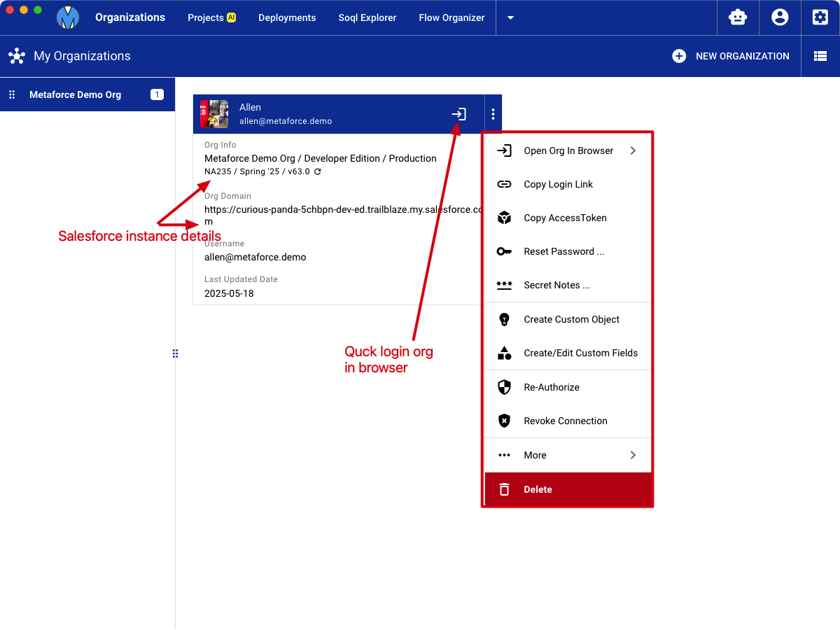Click the My Organizations hub icon
The width and height of the screenshot is (840, 630).
tap(17, 56)
